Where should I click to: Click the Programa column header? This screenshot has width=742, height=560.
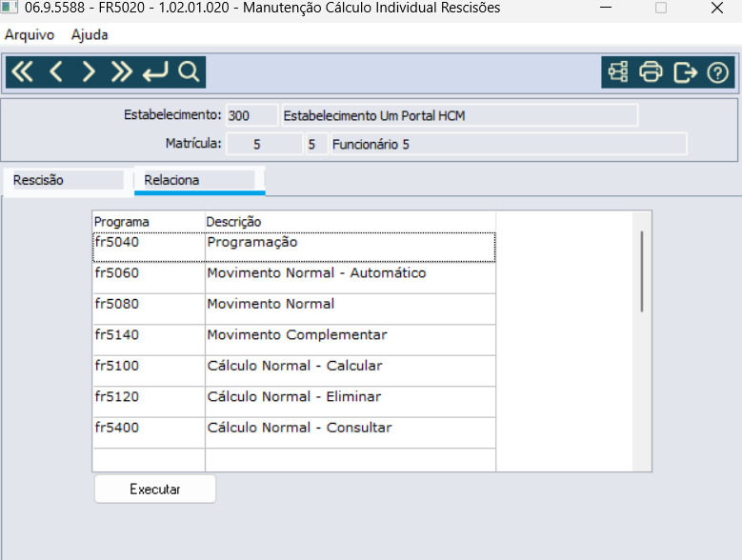(x=149, y=222)
